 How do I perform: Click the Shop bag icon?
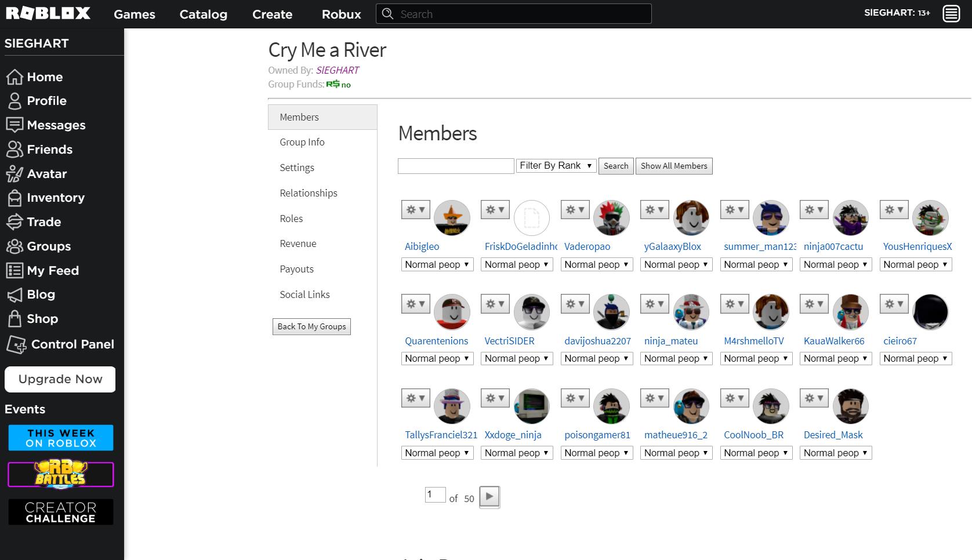(x=14, y=319)
